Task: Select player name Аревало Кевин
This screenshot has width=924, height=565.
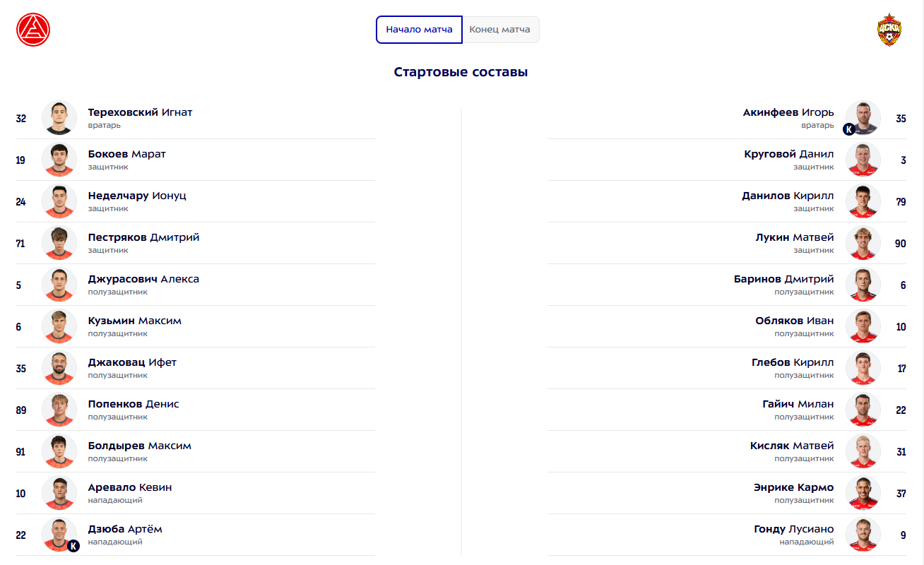Action: pyautogui.click(x=130, y=487)
